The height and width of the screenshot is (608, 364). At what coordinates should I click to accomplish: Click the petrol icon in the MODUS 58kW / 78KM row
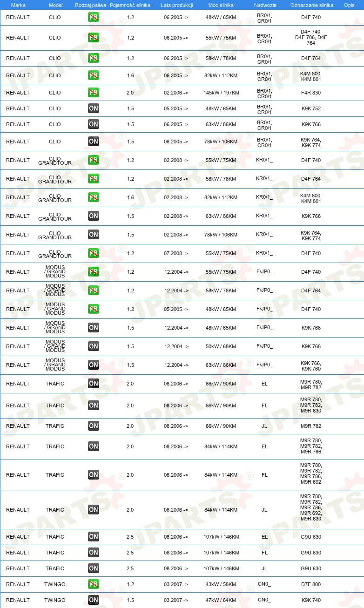(x=94, y=290)
